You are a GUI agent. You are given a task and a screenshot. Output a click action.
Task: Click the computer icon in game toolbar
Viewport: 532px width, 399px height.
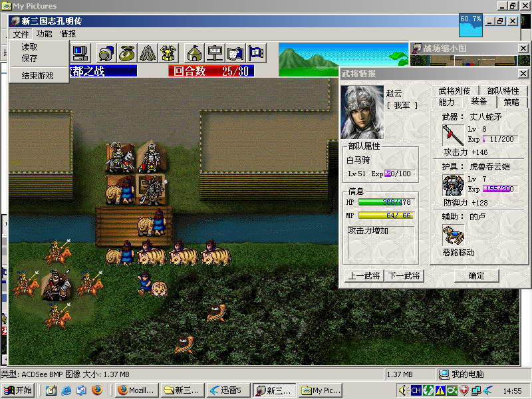pos(81,53)
